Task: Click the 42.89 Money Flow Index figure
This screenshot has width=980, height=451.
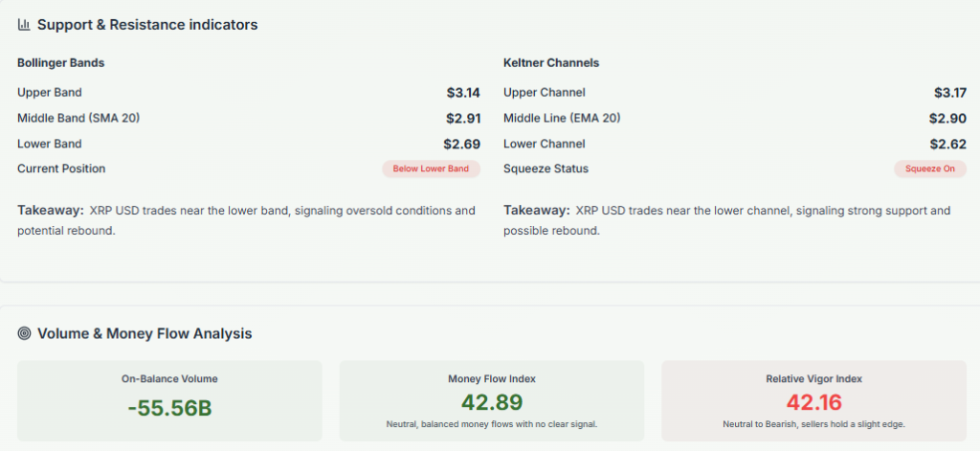Action: click(492, 402)
